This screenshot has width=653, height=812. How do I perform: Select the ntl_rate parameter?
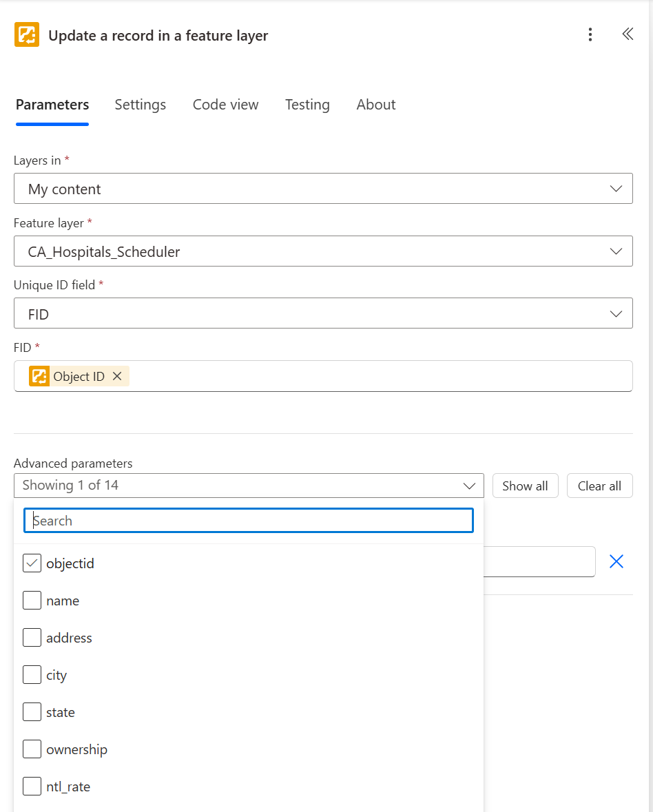point(32,786)
